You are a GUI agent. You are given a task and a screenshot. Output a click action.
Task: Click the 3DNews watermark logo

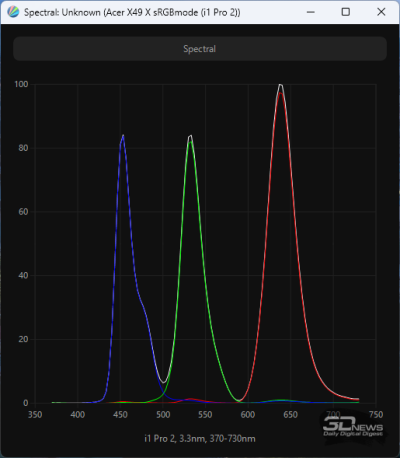pos(353,427)
